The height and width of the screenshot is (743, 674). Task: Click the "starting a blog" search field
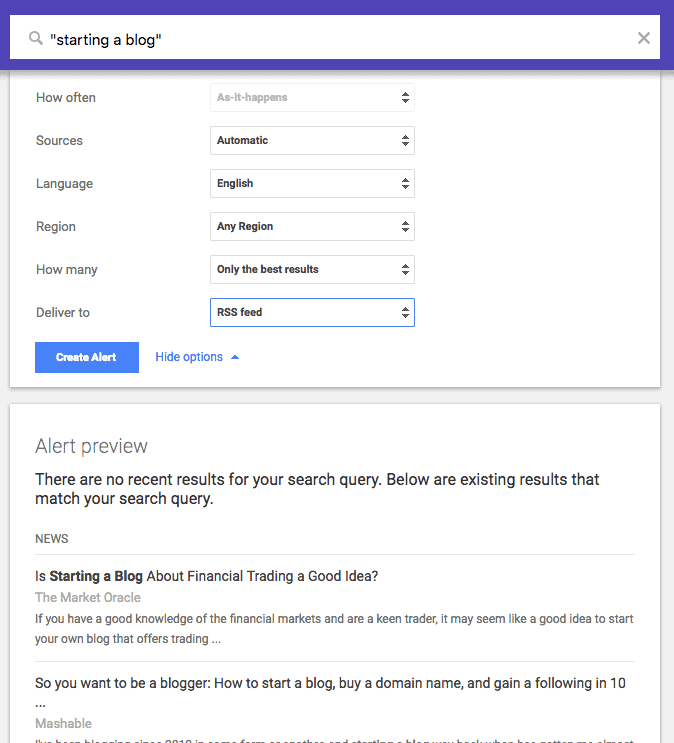tap(335, 37)
